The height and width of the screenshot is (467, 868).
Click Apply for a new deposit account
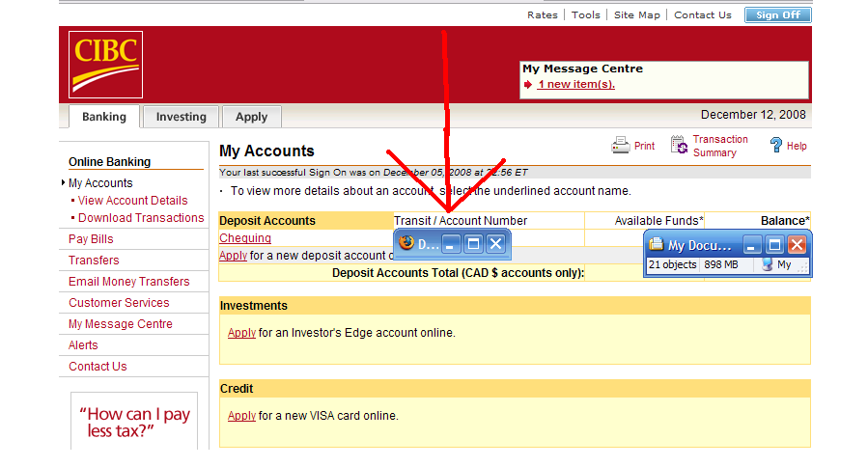pos(233,256)
